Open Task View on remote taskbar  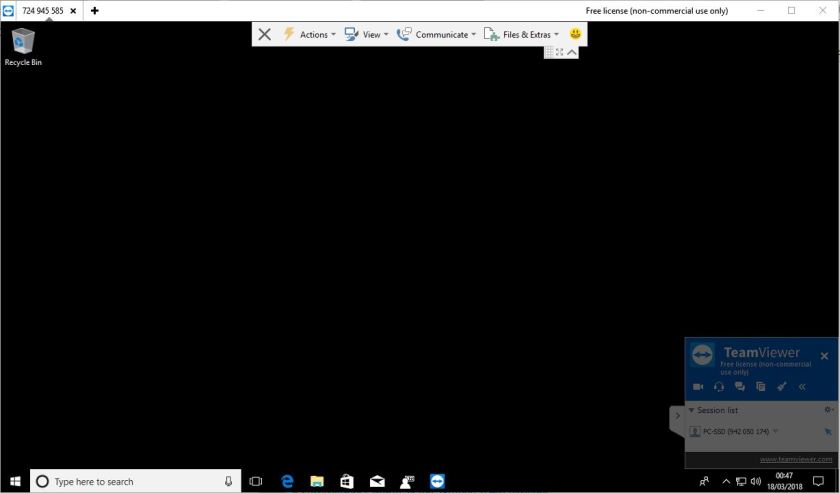256,481
